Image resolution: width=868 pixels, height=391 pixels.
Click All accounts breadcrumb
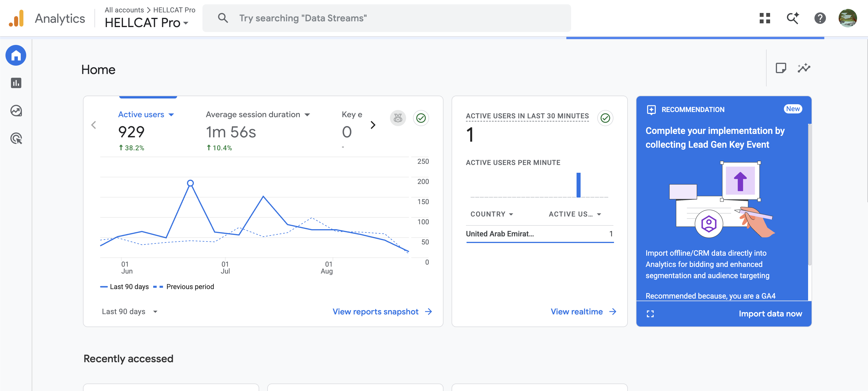coord(124,10)
